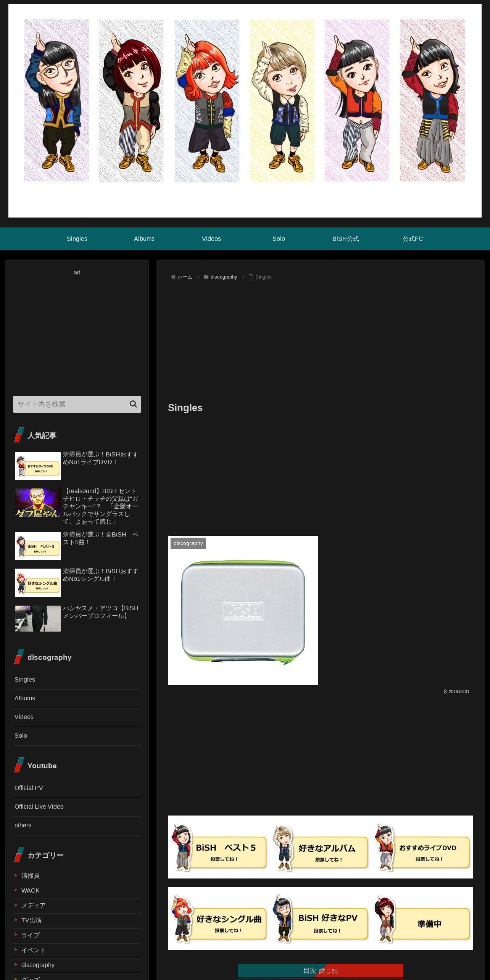The width and height of the screenshot is (490, 980).
Task: Click the discography breadcrumb link
Action: 224,277
